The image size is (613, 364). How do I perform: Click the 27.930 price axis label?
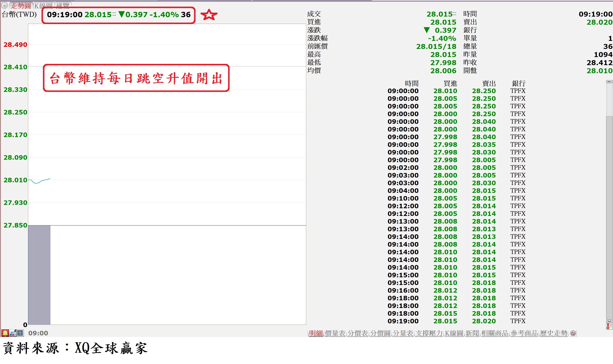pyautogui.click(x=15, y=203)
